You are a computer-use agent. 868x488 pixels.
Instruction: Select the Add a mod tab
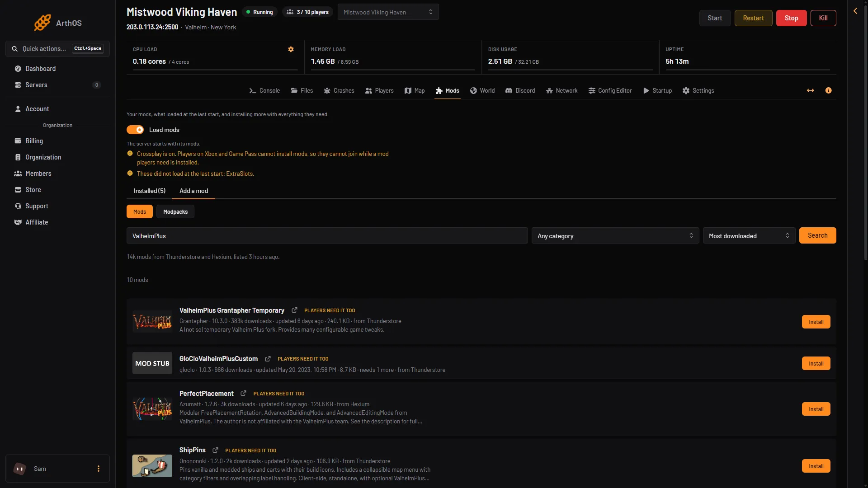point(194,191)
